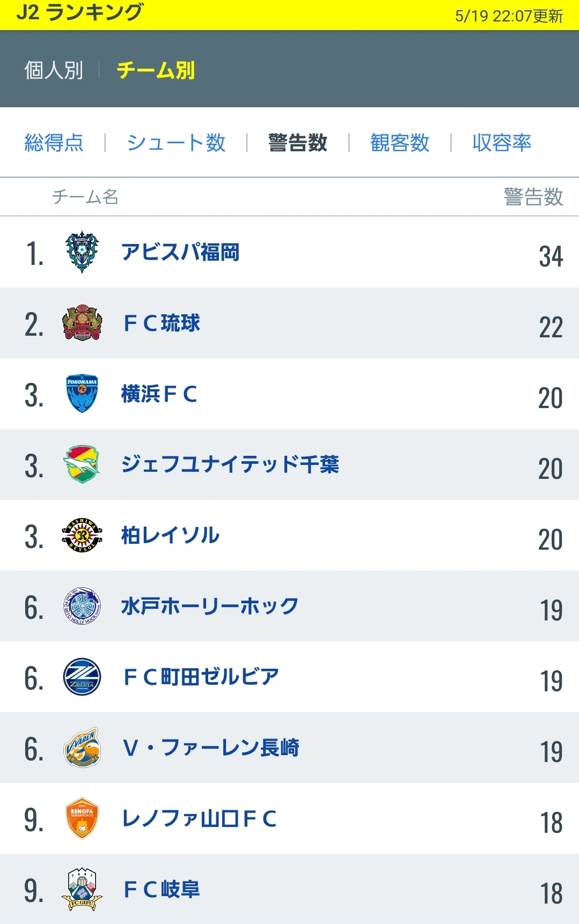Viewport: 579px width, 924px height.
Task: Open the 収容率 ranking
Action: coord(502,143)
